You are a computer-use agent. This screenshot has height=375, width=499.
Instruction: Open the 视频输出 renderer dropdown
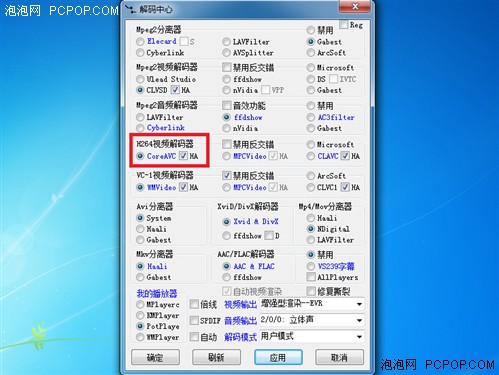coord(312,304)
